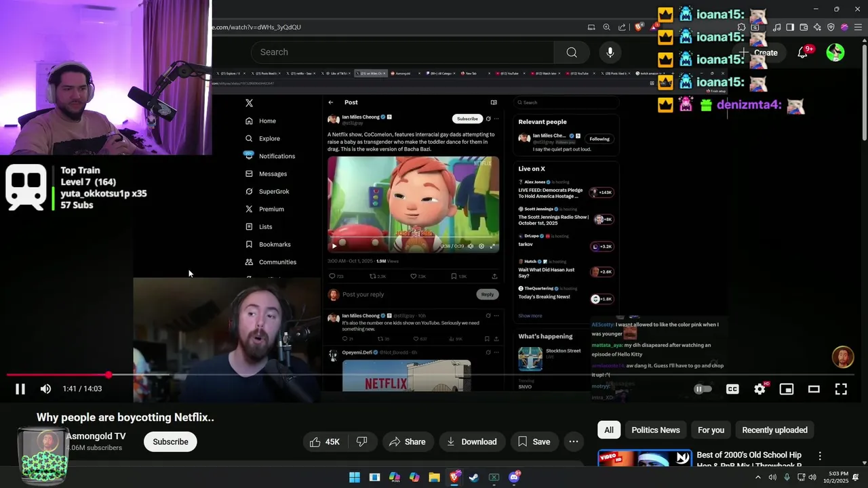Open media control music note icon

[777, 27]
